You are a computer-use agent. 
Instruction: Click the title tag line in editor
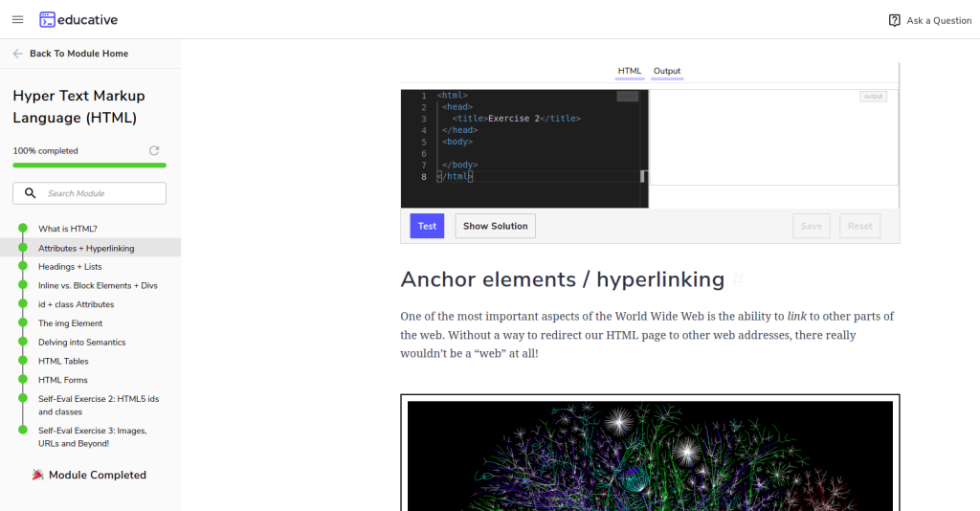click(x=516, y=118)
